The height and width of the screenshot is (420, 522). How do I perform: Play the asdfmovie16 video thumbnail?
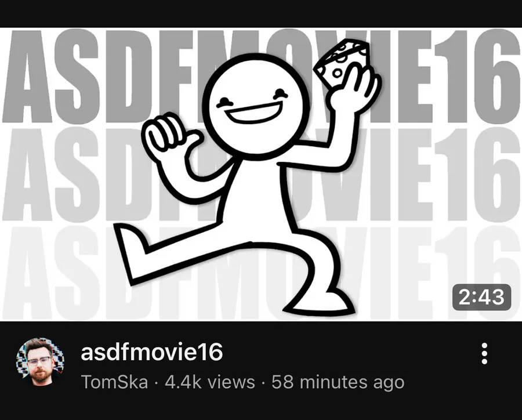261,174
